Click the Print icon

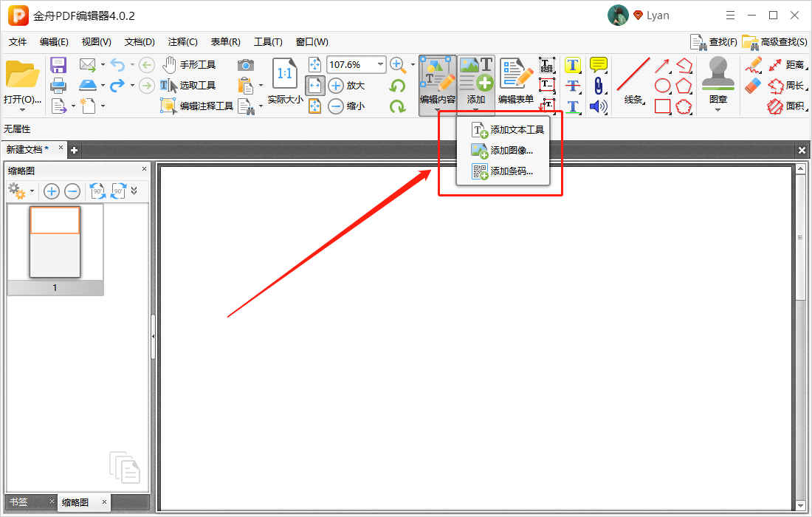(58, 86)
